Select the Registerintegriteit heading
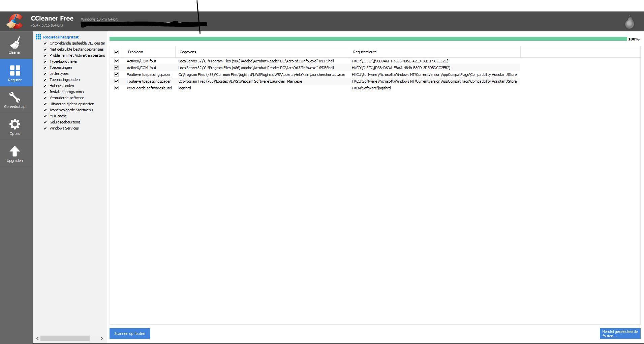Viewport: 644px width, 344px height. pos(61,37)
